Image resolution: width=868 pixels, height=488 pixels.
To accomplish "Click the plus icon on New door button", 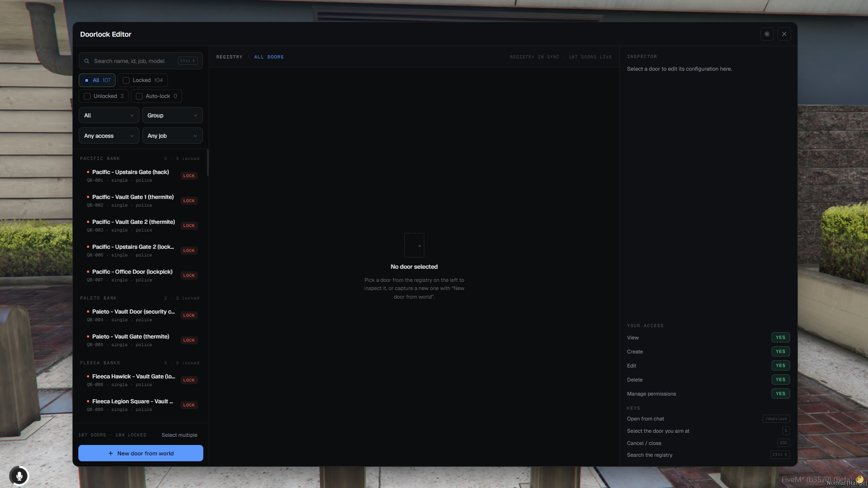I will tap(110, 453).
